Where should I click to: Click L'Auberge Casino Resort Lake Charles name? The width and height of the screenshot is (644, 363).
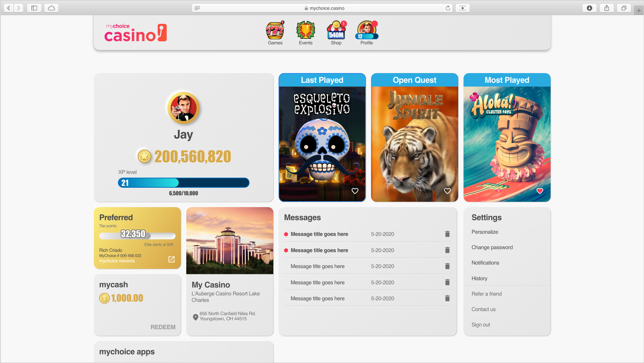point(225,297)
